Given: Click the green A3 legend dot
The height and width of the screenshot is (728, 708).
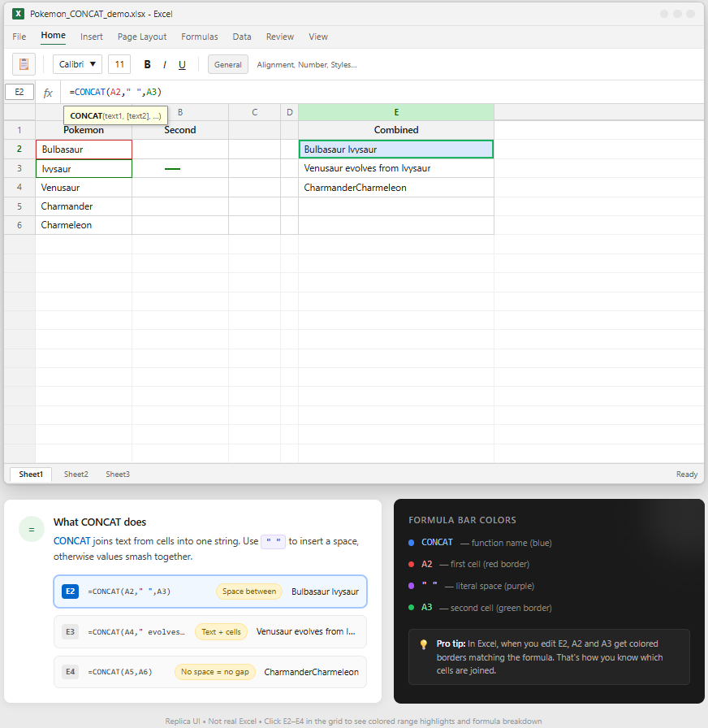Looking at the screenshot, I should coord(411,607).
